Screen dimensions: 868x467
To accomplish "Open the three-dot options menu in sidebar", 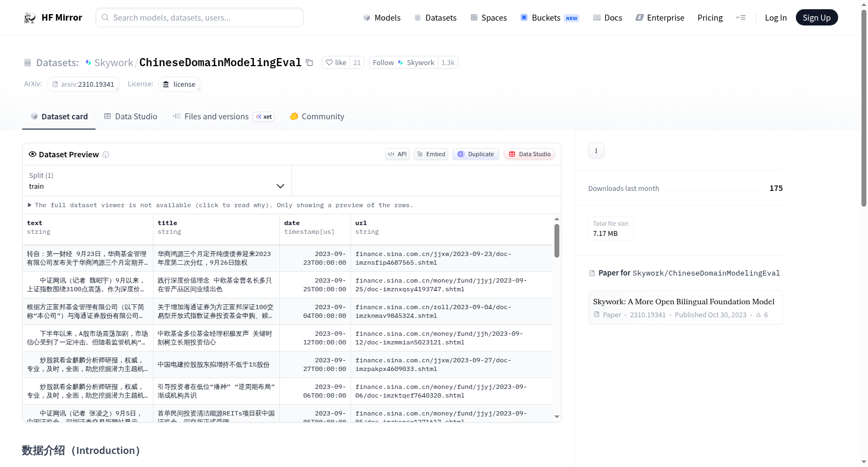I will 596,151.
